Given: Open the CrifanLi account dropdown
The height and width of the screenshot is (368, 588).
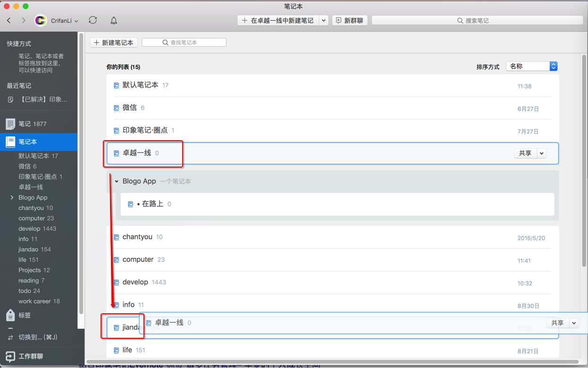Looking at the screenshot, I should (64, 21).
